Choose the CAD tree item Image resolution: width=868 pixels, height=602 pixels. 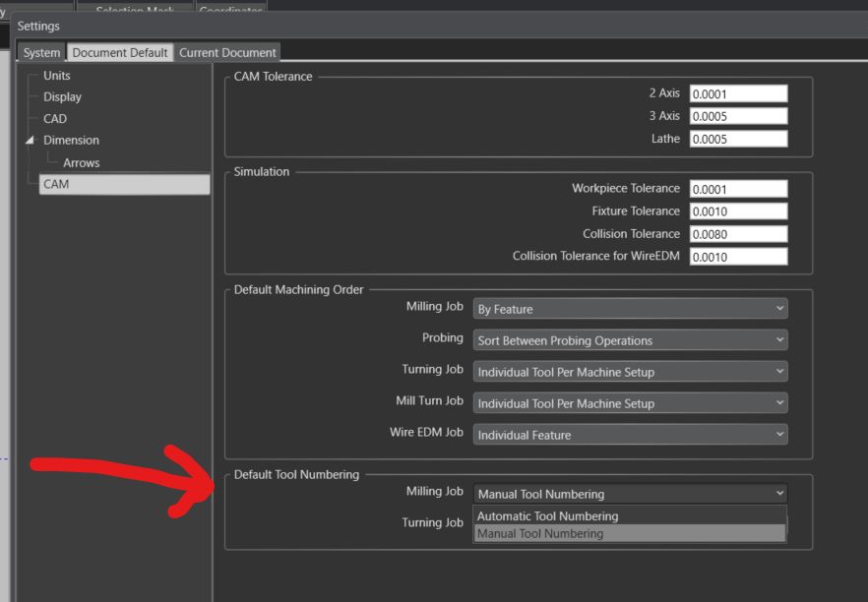[x=55, y=118]
